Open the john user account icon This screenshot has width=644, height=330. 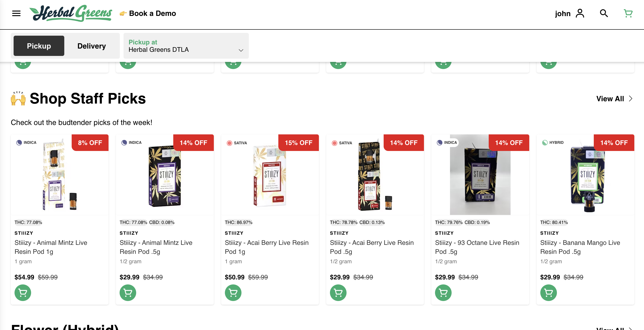(x=580, y=13)
